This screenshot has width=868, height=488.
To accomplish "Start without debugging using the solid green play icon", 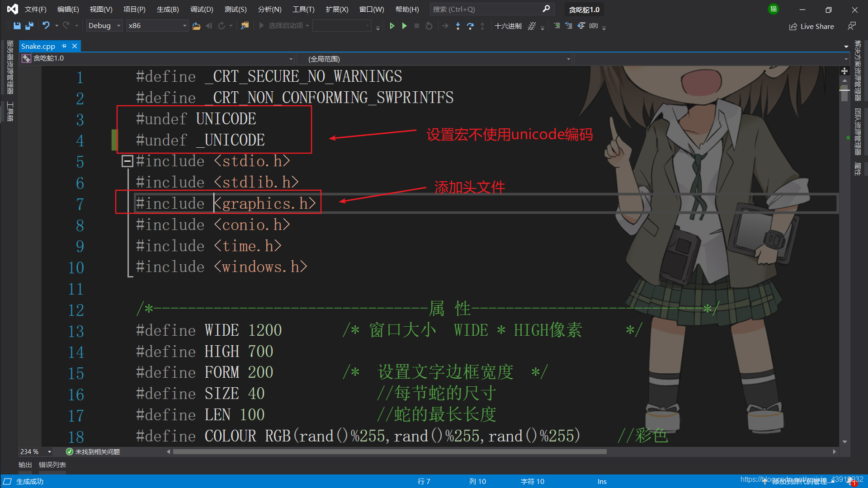I will pos(404,26).
